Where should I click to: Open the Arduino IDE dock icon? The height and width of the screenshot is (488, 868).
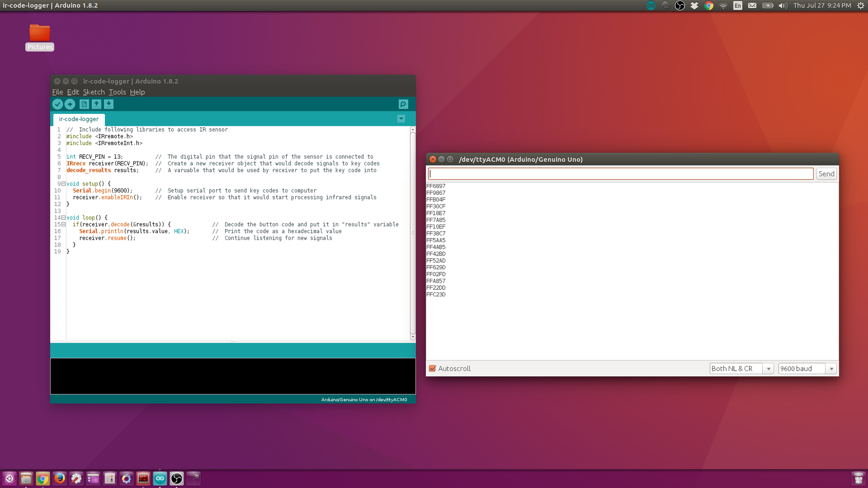(160, 478)
